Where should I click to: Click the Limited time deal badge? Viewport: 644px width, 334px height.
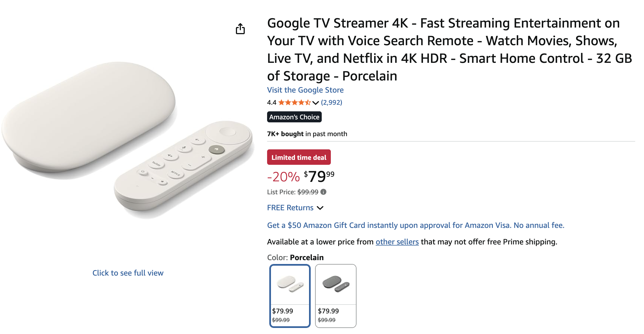coord(299,157)
